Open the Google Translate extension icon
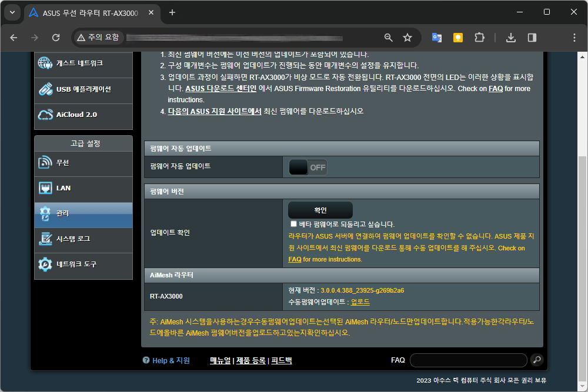The height and width of the screenshot is (392, 588). click(x=437, y=38)
